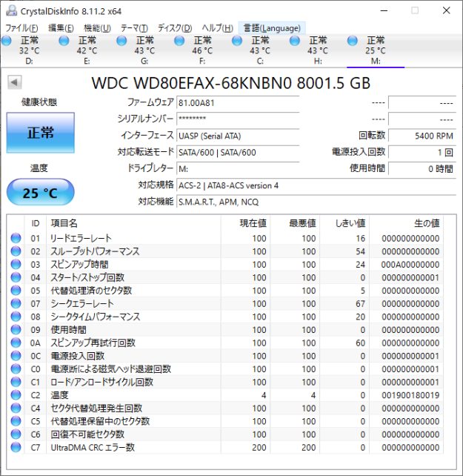Click status orb of attribute C4 セクタ代替処理発生回数
463x476 pixels.
coord(16,408)
